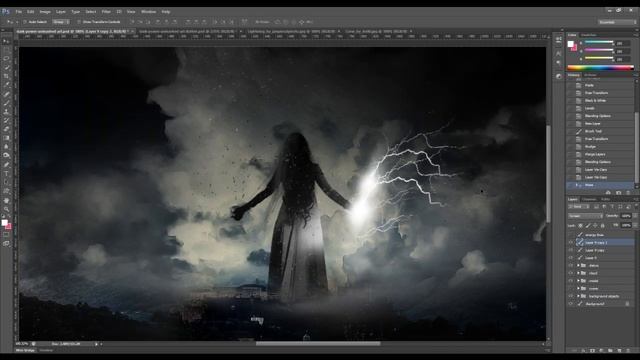Open the File menu
Viewport: 640px width, 360px height.
(19, 12)
